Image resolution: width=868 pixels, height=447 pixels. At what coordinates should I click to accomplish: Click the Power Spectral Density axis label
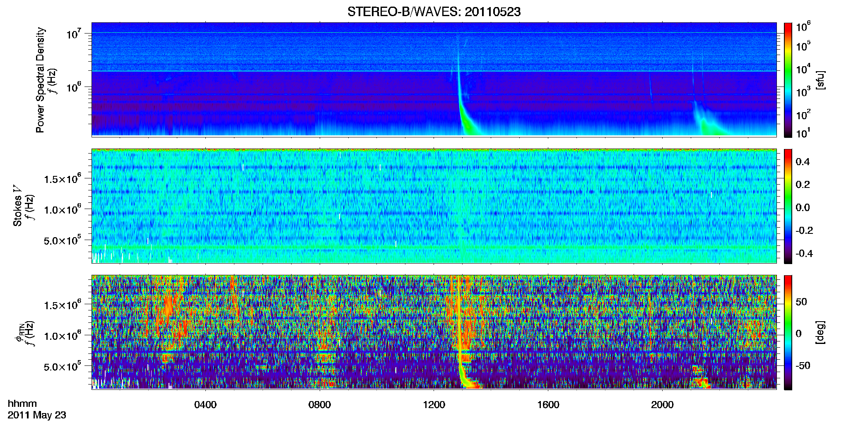[x=40, y=80]
